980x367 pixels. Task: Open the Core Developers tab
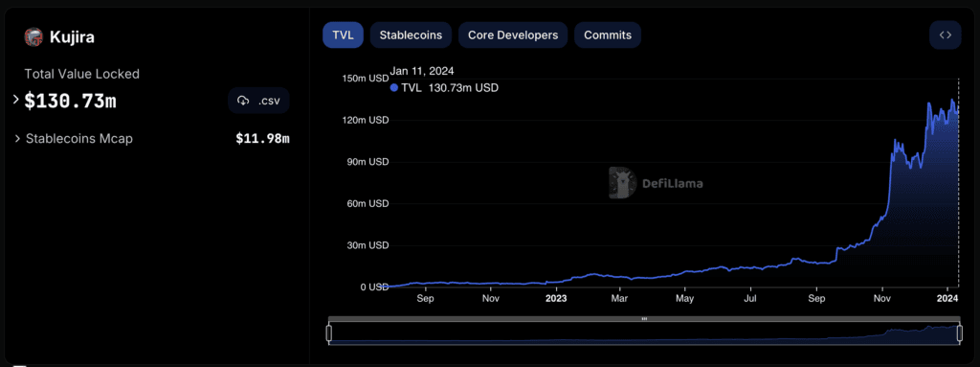[513, 35]
